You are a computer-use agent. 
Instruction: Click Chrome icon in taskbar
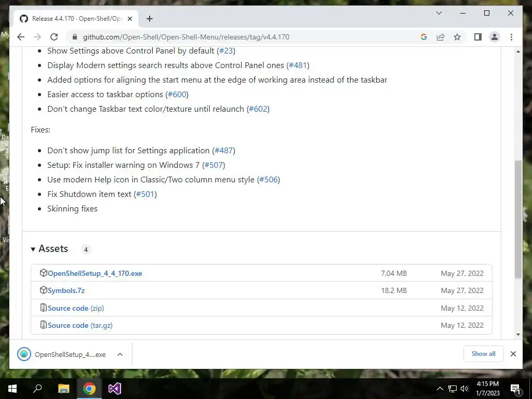89,389
